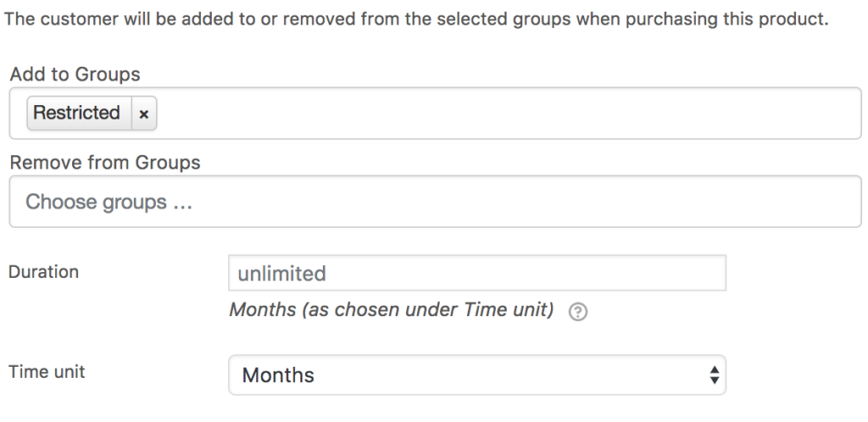Click the customer groups description sentence
The height and width of the screenshot is (422, 868).
416,19
